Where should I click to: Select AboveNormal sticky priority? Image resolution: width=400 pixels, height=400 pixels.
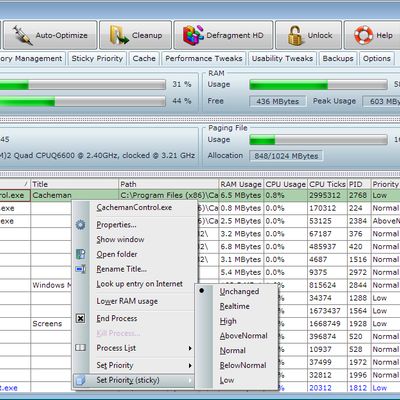click(x=236, y=336)
